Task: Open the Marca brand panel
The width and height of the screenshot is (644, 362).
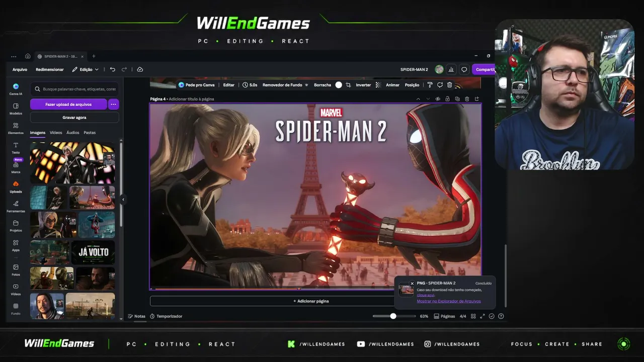Action: click(16, 167)
